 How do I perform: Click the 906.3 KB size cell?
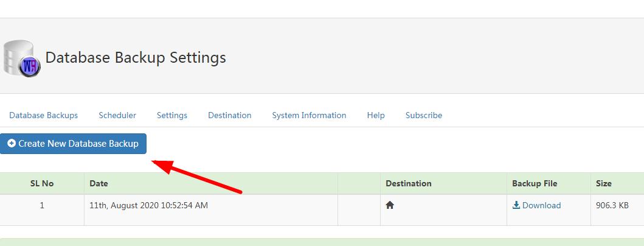[x=612, y=205]
